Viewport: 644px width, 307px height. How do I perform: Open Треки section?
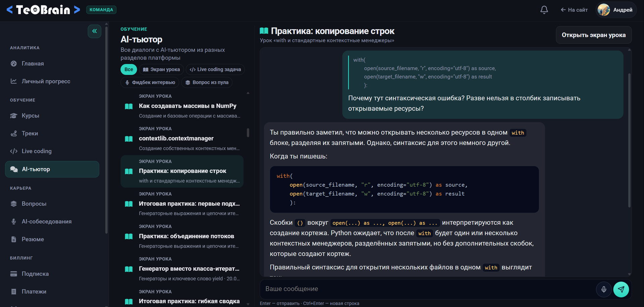point(52,133)
